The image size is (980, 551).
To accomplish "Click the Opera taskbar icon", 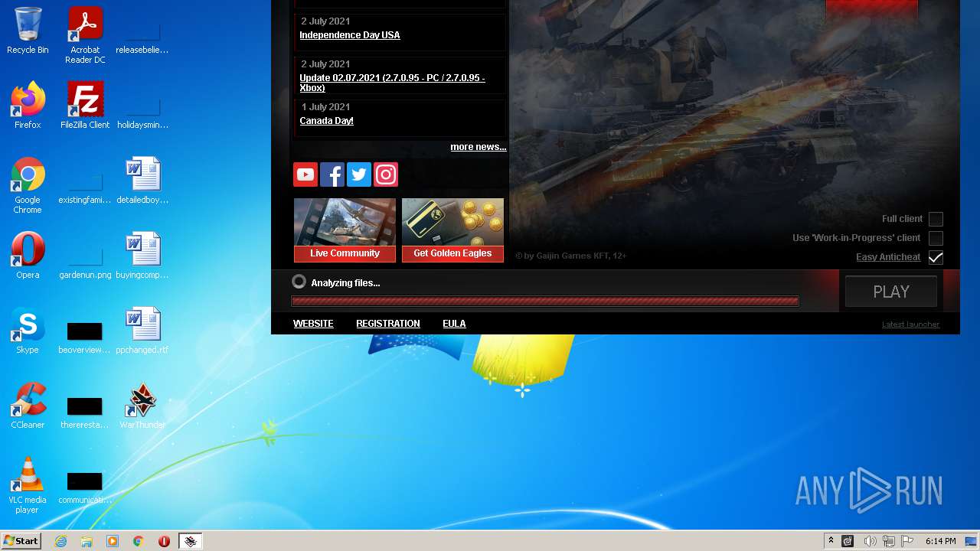I will [164, 541].
